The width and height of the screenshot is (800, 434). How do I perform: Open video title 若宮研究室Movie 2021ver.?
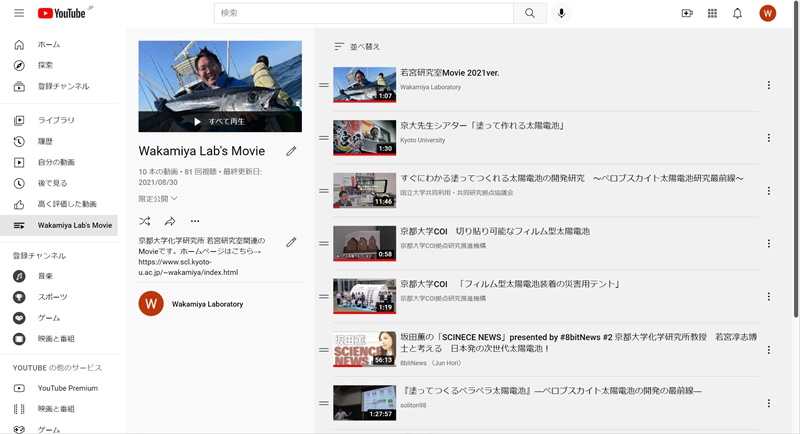coord(449,73)
